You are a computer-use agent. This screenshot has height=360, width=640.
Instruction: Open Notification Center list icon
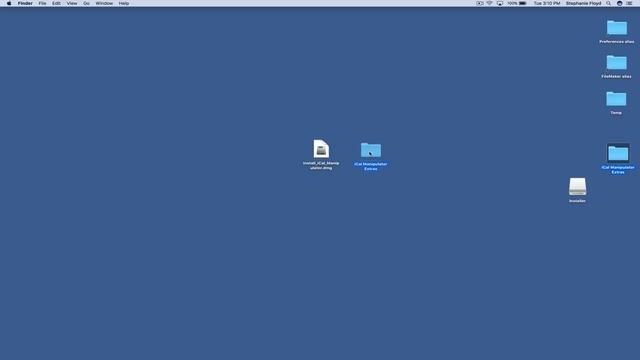coord(630,3)
